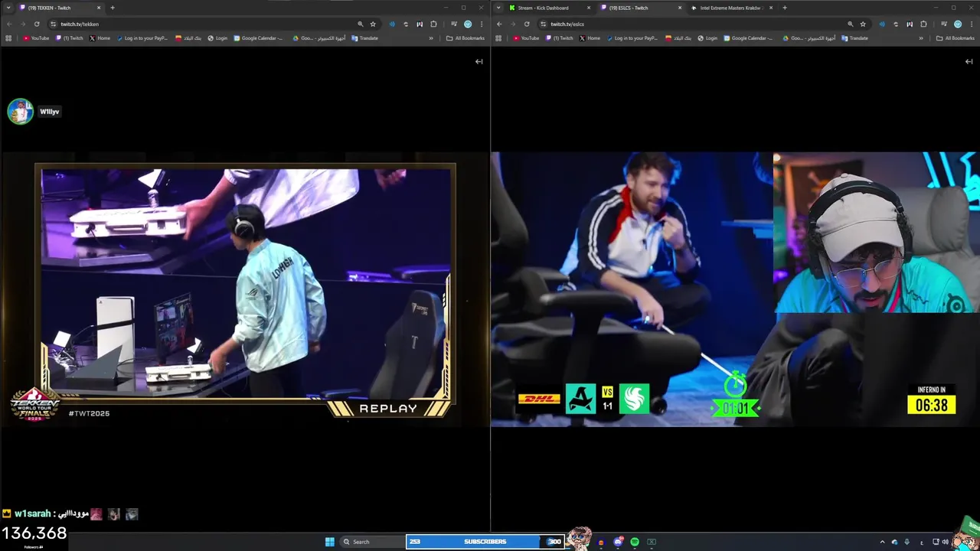
Task: Open X Home bookmark in left browser
Action: pos(100,38)
